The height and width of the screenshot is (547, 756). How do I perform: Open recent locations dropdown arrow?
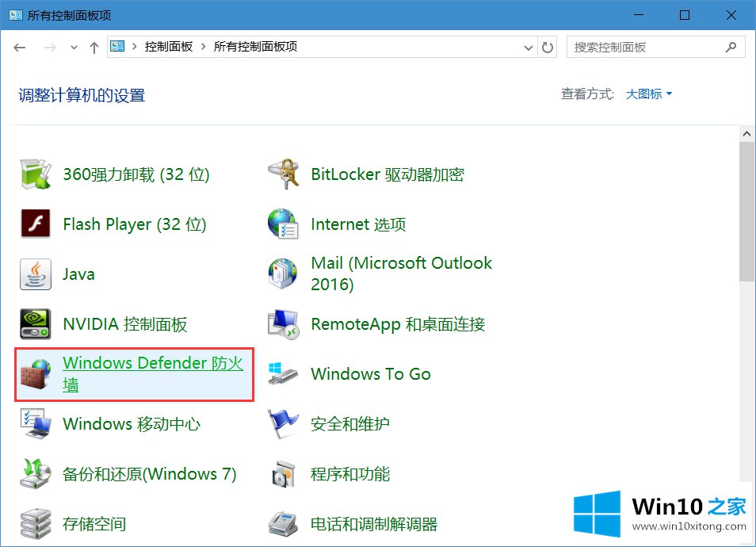click(74, 48)
